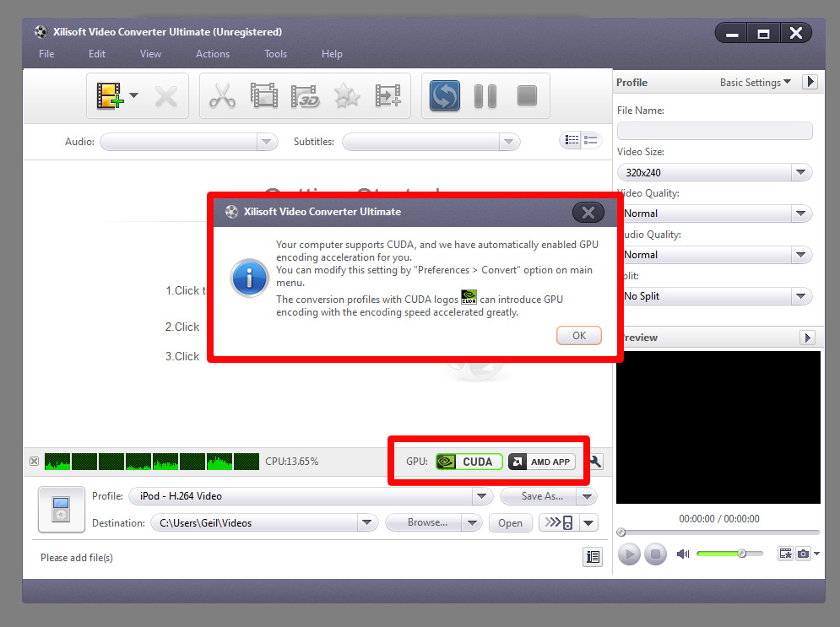Screen dimensions: 840x627
Task: Select the Clip scissors tool
Action: click(x=222, y=96)
